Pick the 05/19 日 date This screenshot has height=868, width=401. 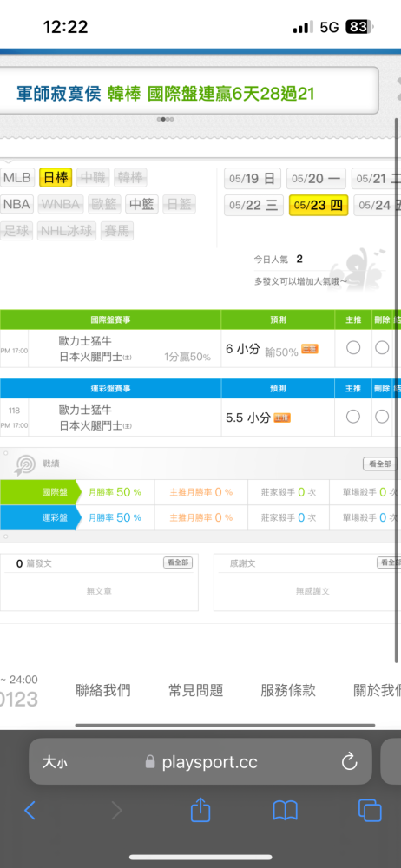[252, 179]
